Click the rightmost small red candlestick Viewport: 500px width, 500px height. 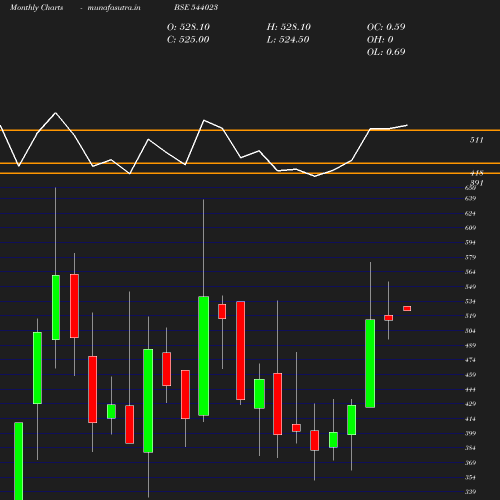point(407,309)
